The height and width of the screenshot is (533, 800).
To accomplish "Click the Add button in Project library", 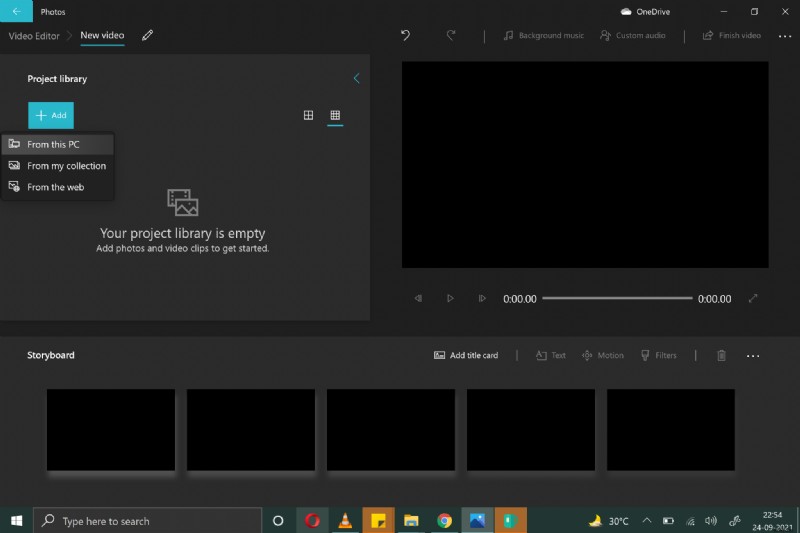I will point(51,115).
